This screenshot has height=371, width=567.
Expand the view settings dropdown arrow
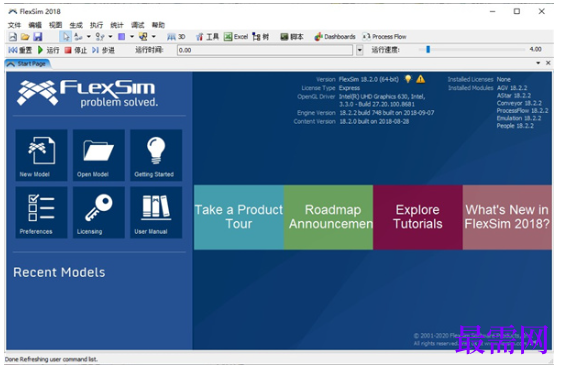pos(154,37)
